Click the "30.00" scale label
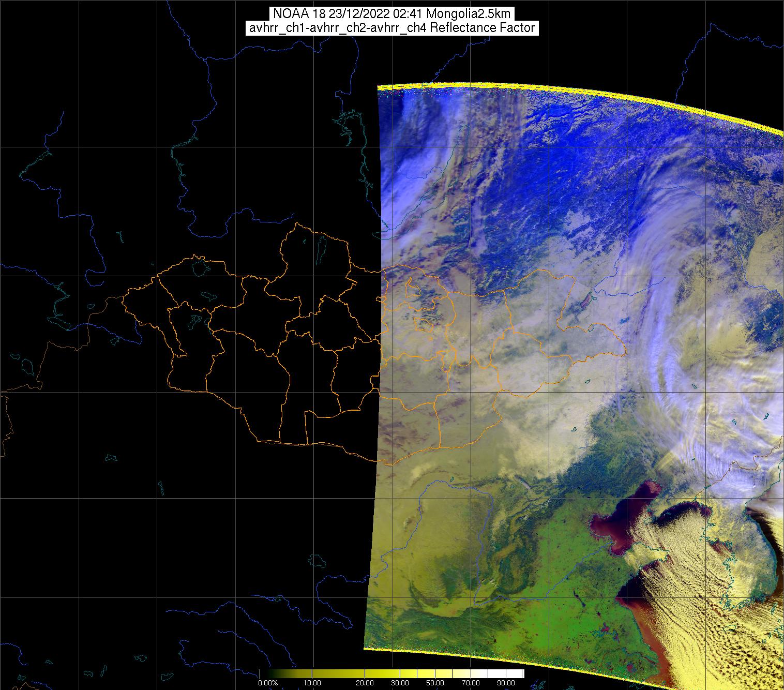Image resolution: width=784 pixels, height=690 pixels. pyautogui.click(x=400, y=683)
